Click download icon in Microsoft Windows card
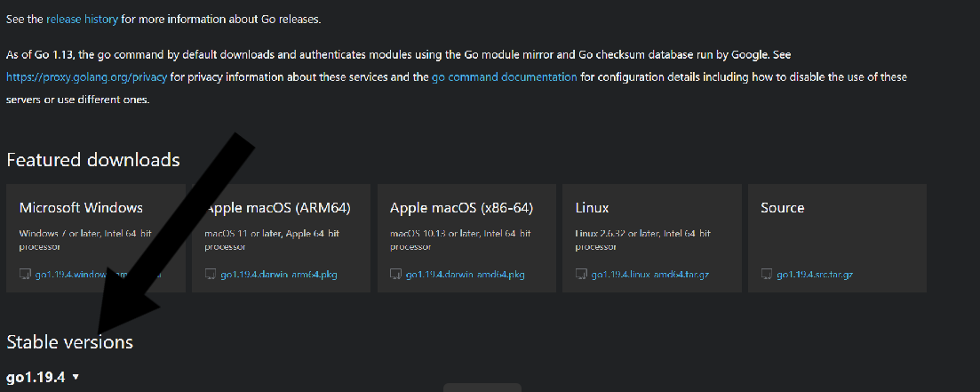Screen dimensions: 980x392 26,274
